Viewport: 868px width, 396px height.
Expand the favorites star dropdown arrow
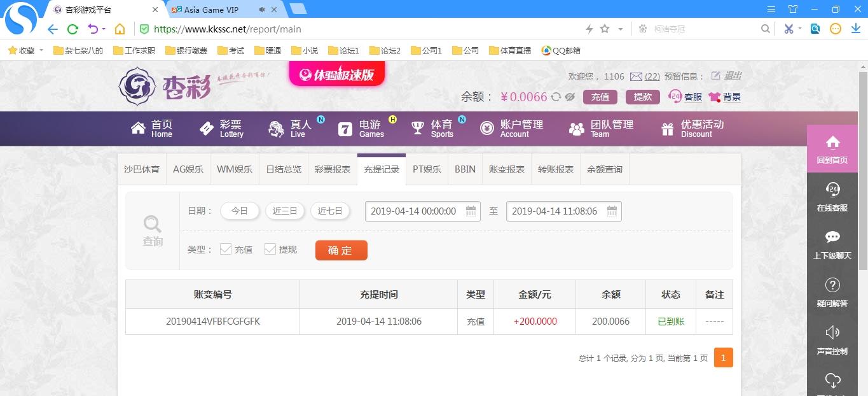[620, 29]
